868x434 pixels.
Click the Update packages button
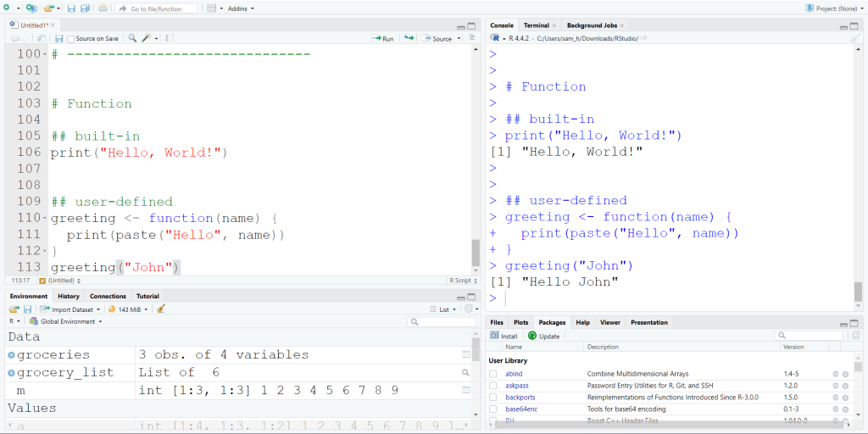tap(543, 336)
